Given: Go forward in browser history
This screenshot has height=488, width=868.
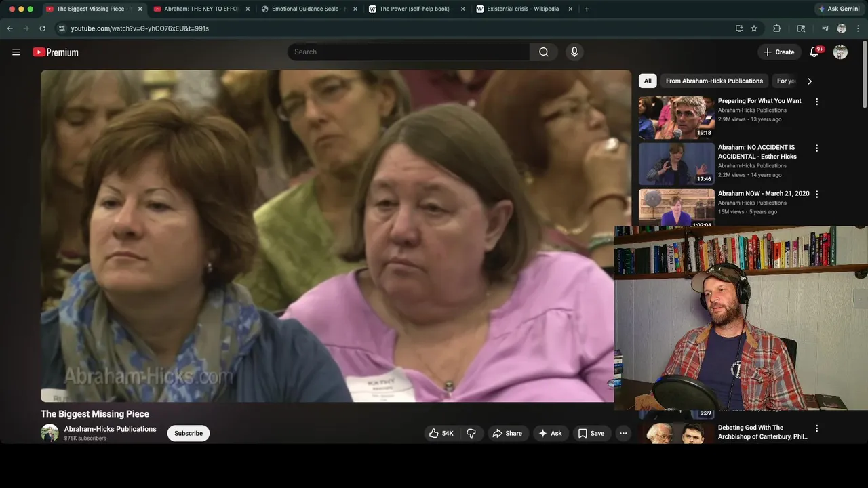Looking at the screenshot, I should click(x=26, y=28).
